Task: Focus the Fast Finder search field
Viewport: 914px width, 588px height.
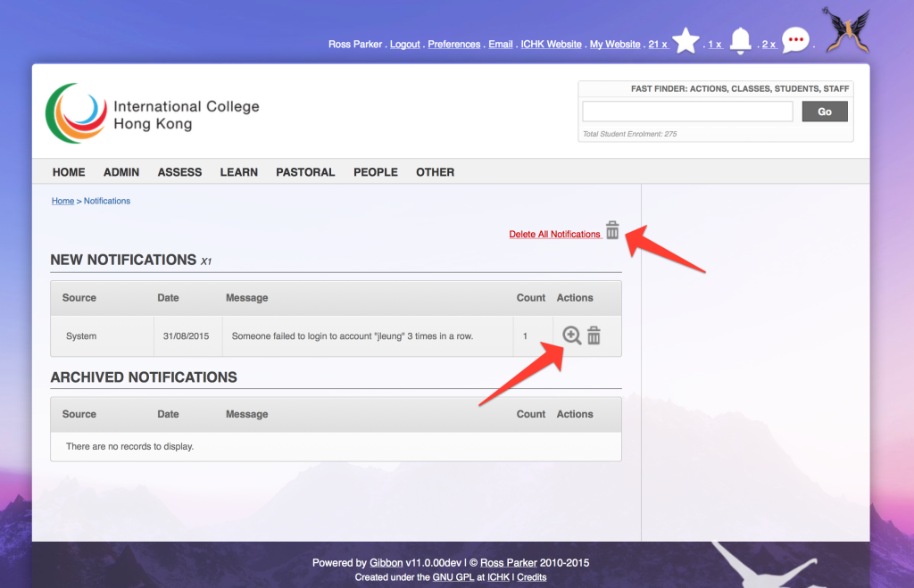Action: 687,111
